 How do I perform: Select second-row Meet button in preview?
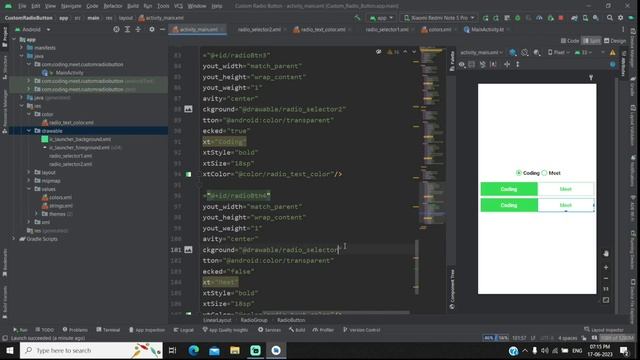(566, 205)
